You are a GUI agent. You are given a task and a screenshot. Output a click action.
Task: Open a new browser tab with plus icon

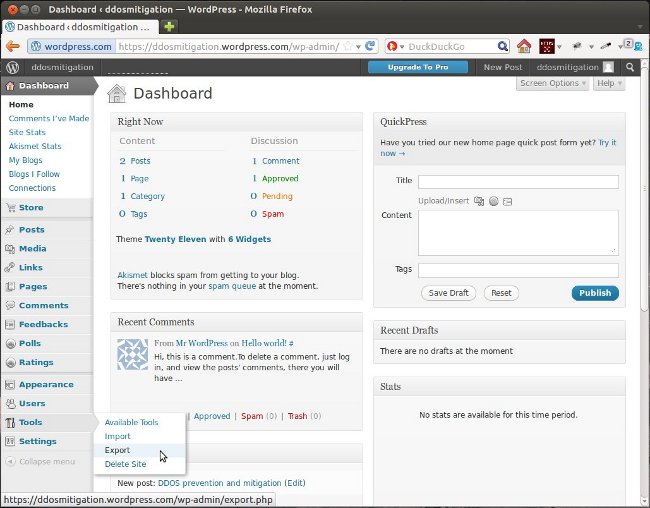pos(169,25)
